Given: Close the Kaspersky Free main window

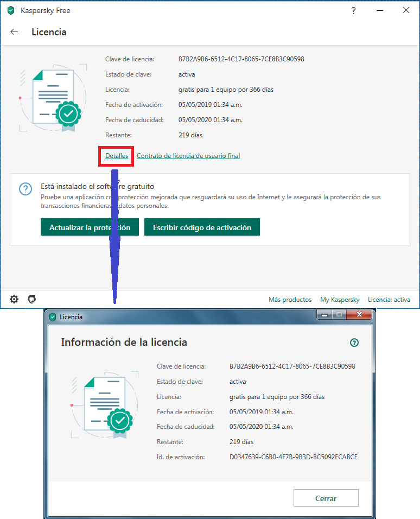Looking at the screenshot, I should point(406,10).
